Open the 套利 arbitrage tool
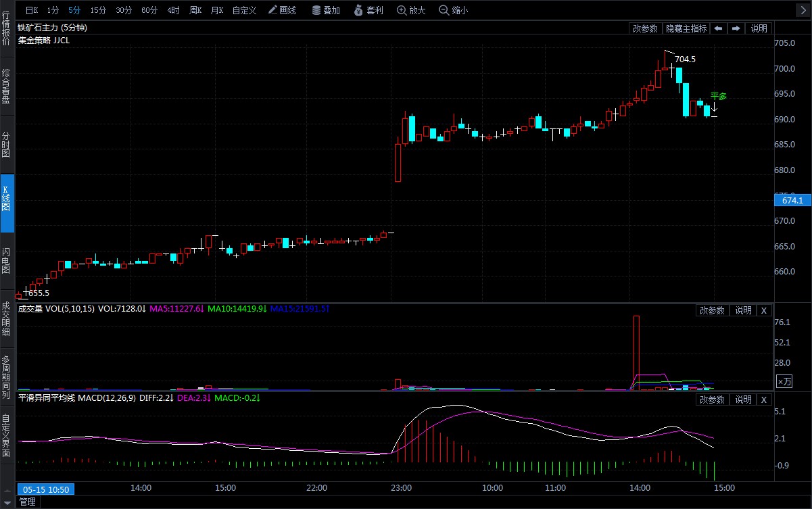The image size is (812, 509). pos(368,10)
